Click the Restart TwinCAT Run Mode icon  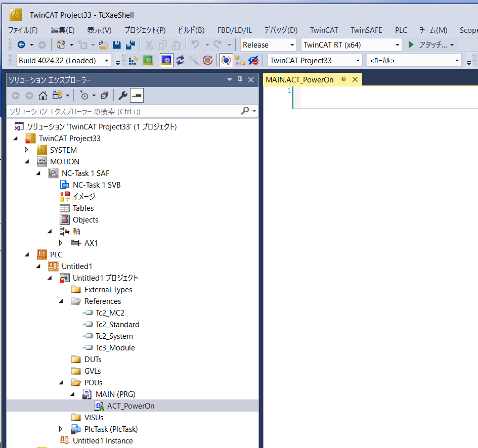tap(148, 60)
